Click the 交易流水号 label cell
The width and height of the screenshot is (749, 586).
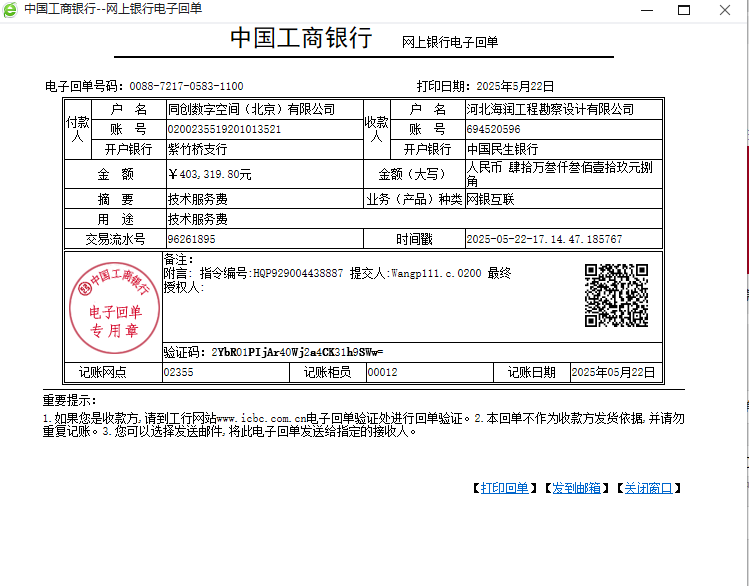pos(116,239)
